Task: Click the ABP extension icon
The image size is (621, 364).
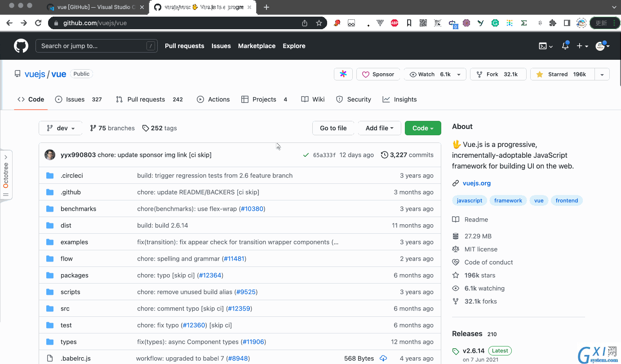Action: tap(395, 23)
